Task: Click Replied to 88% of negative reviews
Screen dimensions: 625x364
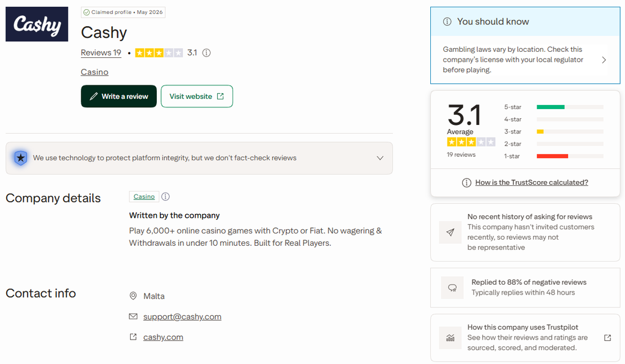Action: tap(529, 282)
